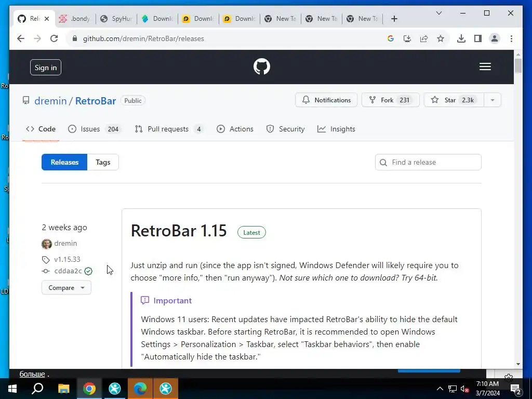The image size is (532, 399).
Task: Click the address bar URL
Action: click(143, 38)
